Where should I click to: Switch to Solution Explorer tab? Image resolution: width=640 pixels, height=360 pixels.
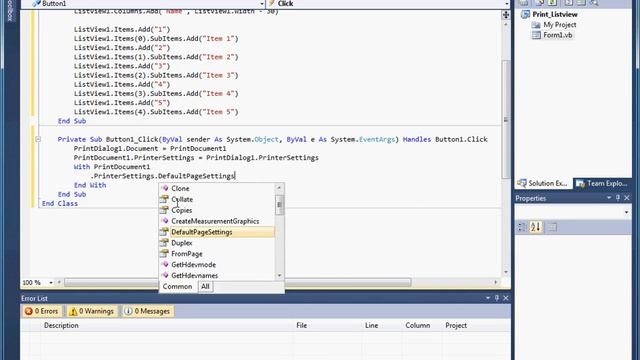(x=543, y=184)
